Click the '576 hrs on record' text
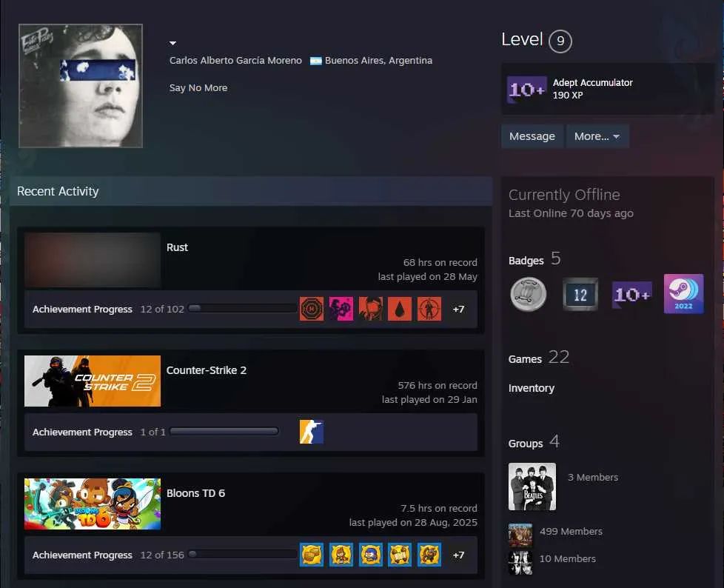Viewport: 724px width, 588px height. (x=438, y=385)
